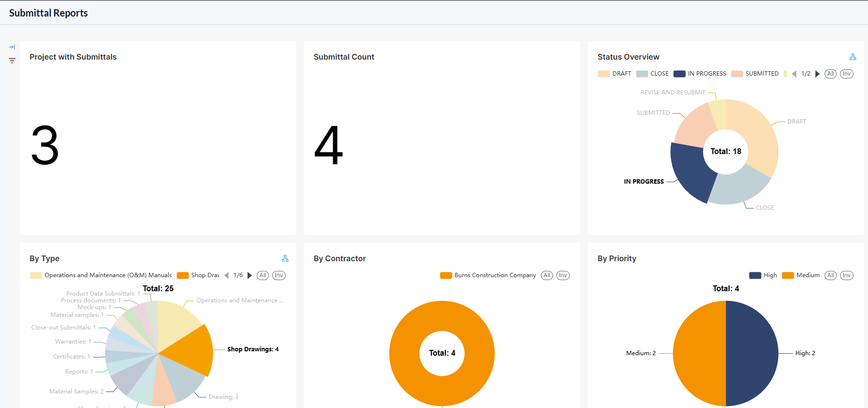
Task: Select All legend items in By Type
Action: tap(263, 275)
